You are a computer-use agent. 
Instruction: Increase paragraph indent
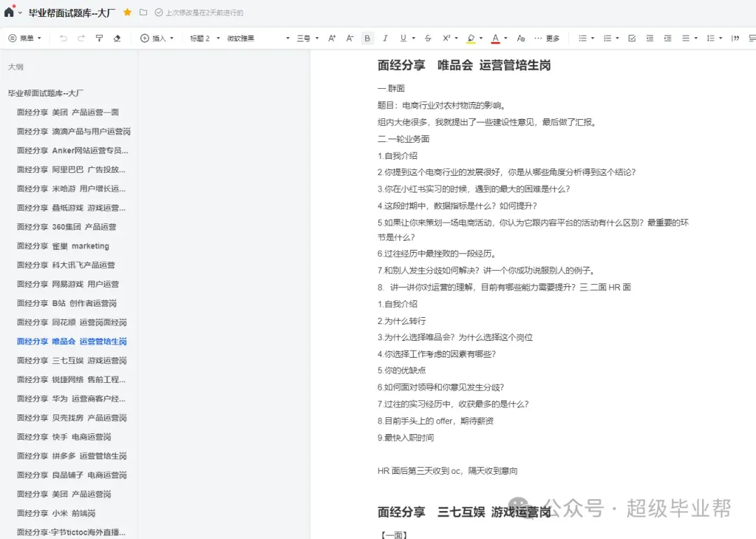(668, 38)
